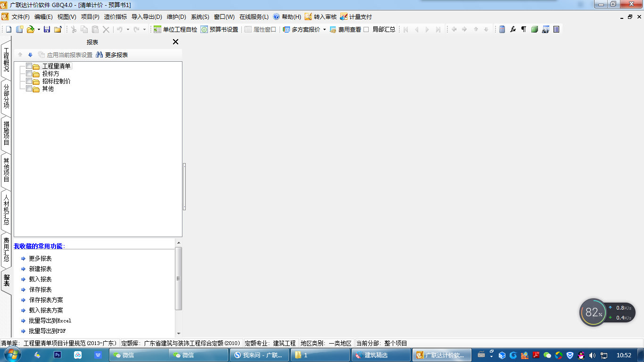Click the Undo arrow icon
This screenshot has width=644, height=362.
[x=120, y=29]
